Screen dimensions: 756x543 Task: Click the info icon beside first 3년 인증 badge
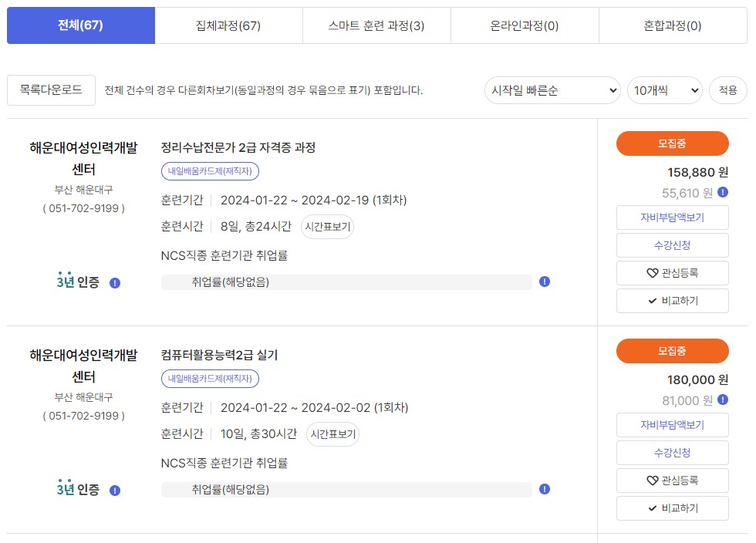(115, 282)
